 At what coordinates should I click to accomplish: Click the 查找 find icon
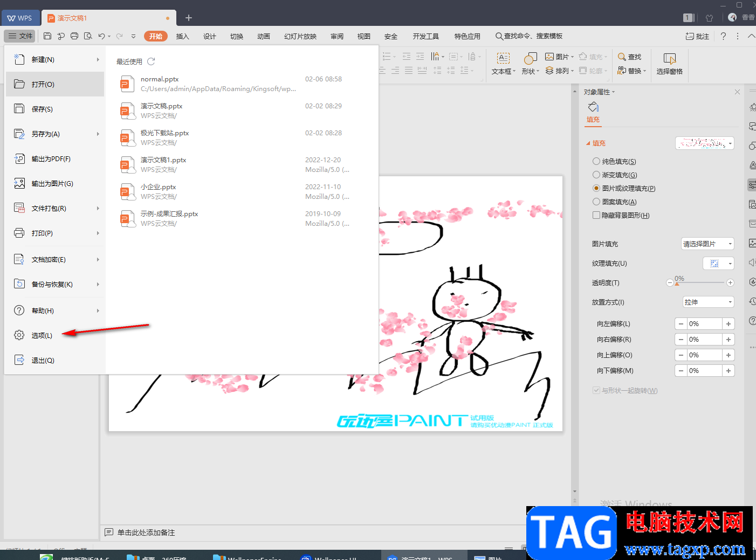point(622,57)
